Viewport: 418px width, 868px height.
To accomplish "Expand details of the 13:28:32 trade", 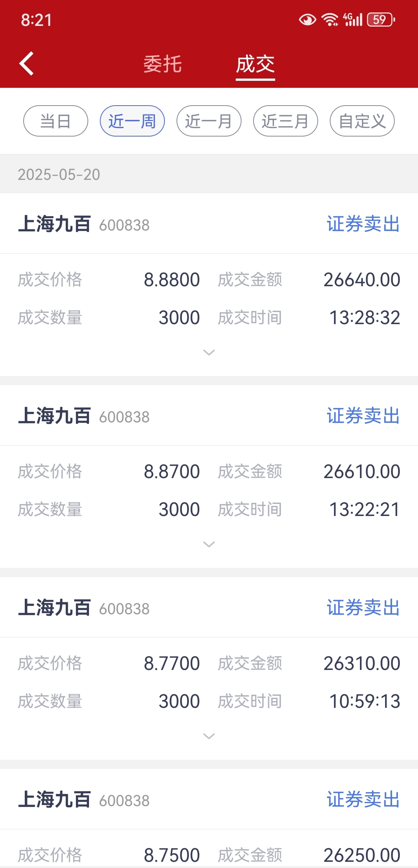I will pyautogui.click(x=209, y=352).
